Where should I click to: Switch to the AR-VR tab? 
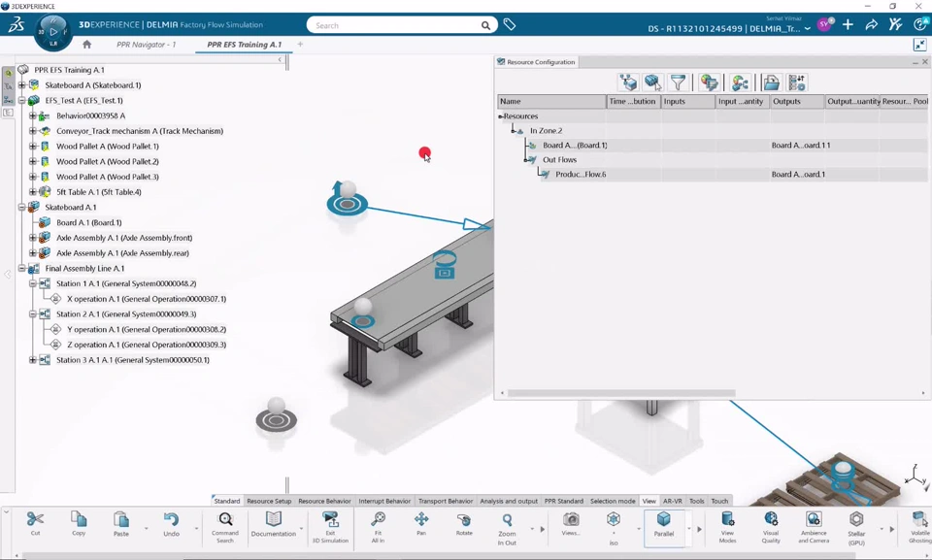(x=672, y=501)
